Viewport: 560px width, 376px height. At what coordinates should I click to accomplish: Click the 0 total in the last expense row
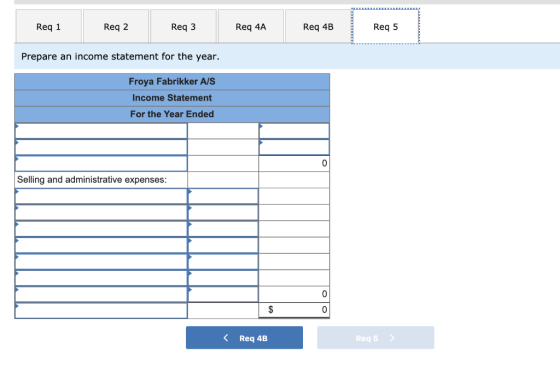point(294,295)
